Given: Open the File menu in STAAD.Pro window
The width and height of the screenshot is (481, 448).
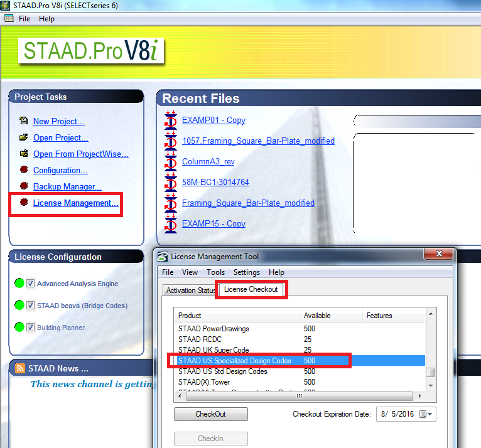Looking at the screenshot, I should click(x=24, y=19).
